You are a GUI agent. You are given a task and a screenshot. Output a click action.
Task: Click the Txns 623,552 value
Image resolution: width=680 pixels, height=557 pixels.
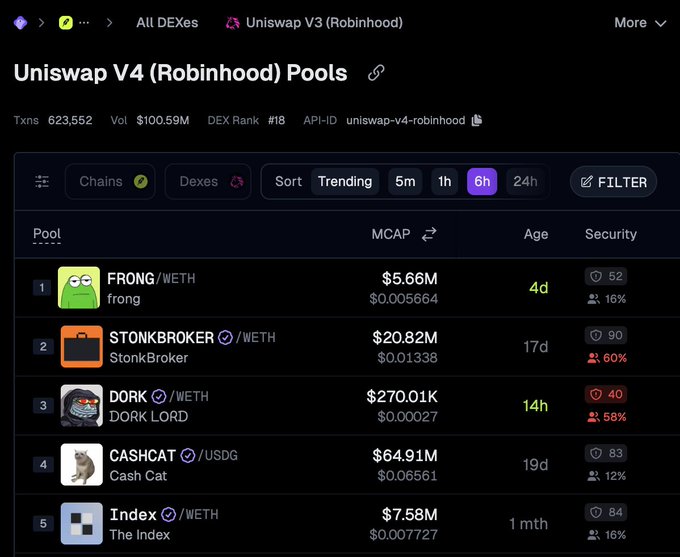click(x=70, y=120)
